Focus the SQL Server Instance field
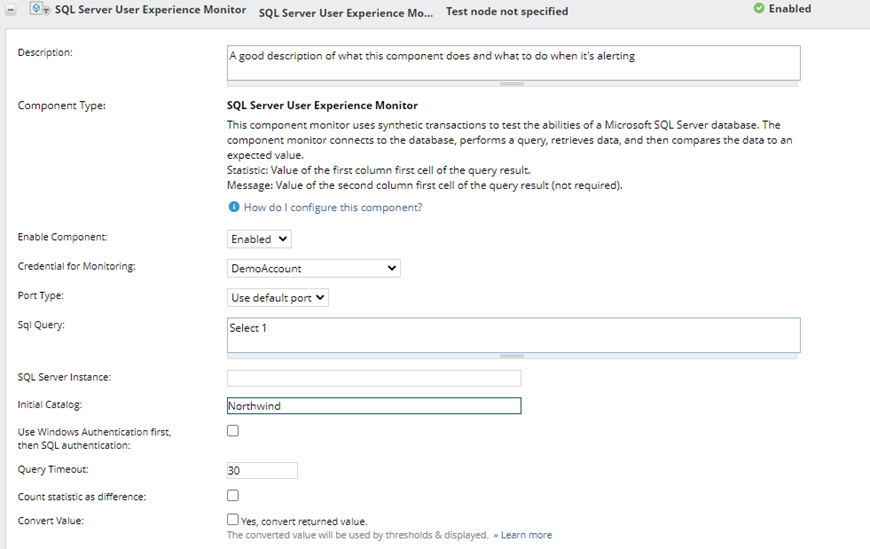This screenshot has height=549, width=870. click(374, 378)
